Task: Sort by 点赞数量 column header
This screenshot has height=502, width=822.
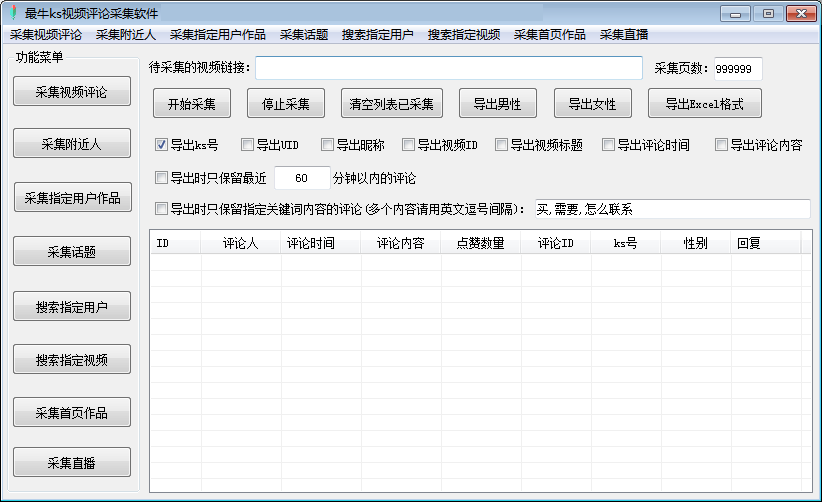Action: pos(481,243)
